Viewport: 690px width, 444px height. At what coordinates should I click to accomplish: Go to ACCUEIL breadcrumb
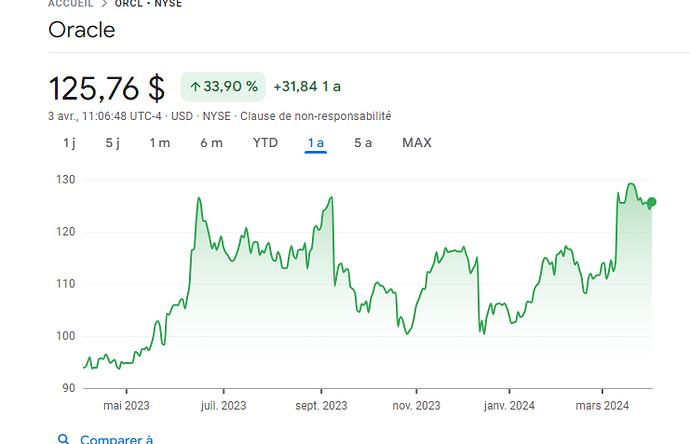tap(70, 4)
